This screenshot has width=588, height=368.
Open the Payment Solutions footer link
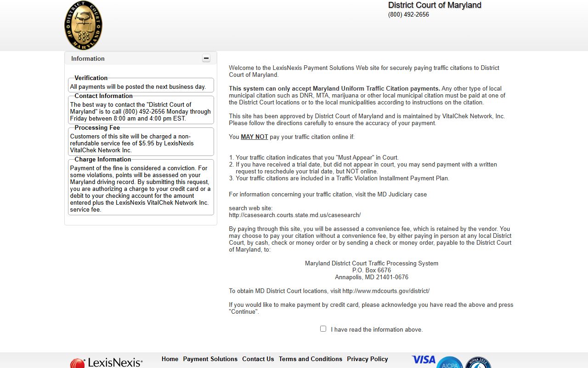[210, 359]
